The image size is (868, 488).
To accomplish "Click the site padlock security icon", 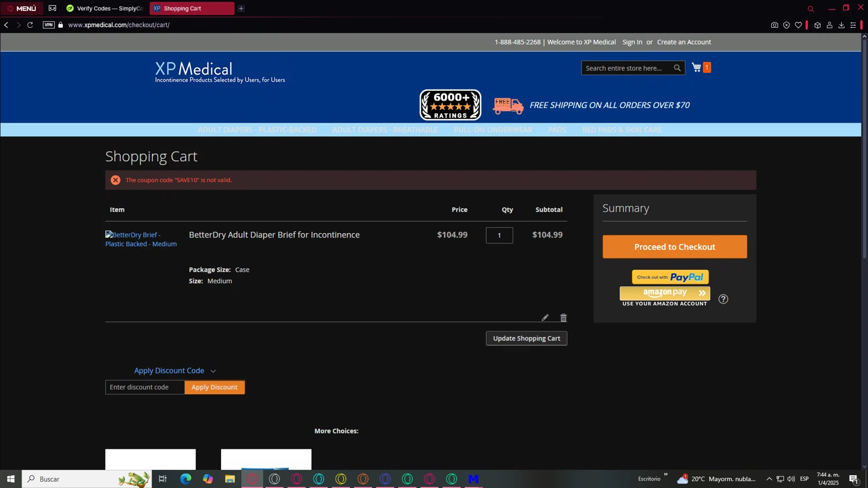I will [x=61, y=25].
